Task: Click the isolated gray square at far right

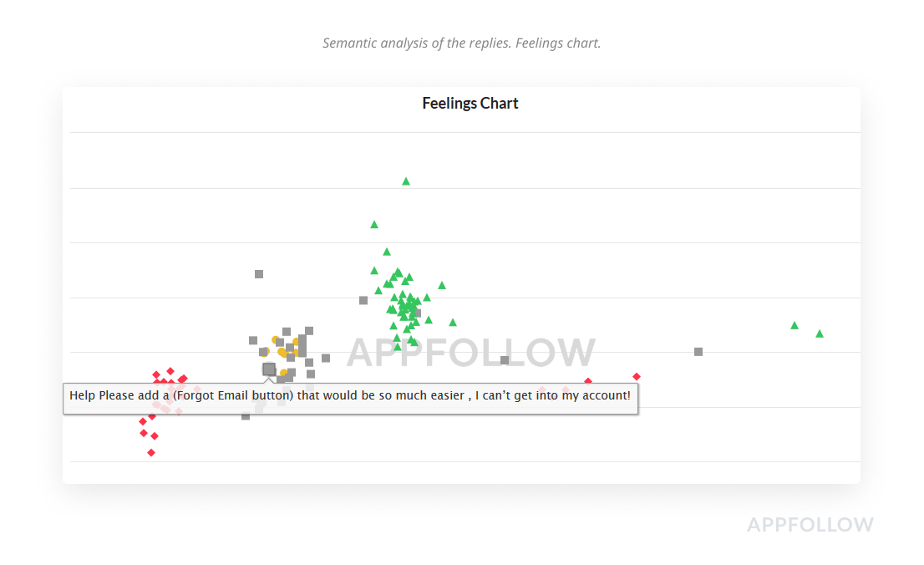Action: 698,352
